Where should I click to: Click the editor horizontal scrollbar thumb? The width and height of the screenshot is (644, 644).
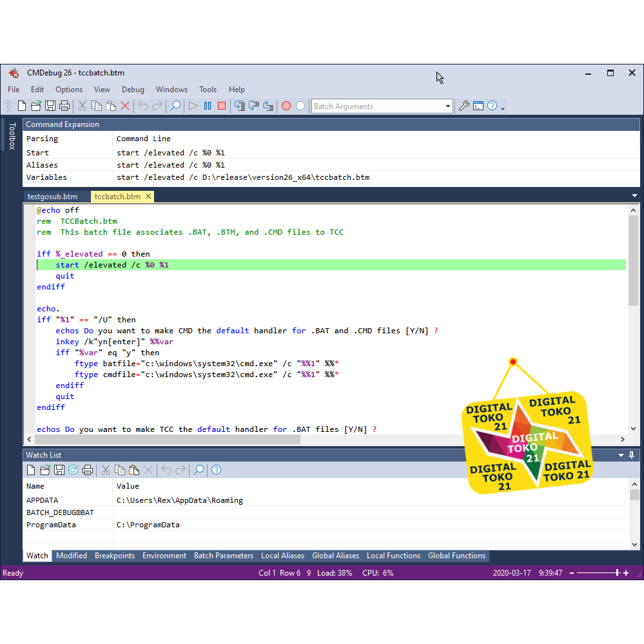[x=168, y=440]
